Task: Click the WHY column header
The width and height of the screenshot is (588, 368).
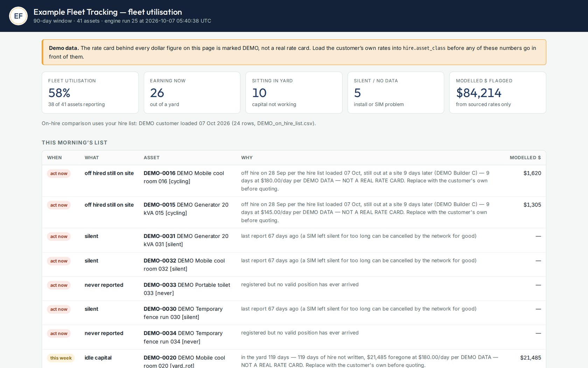Action: [247, 158]
